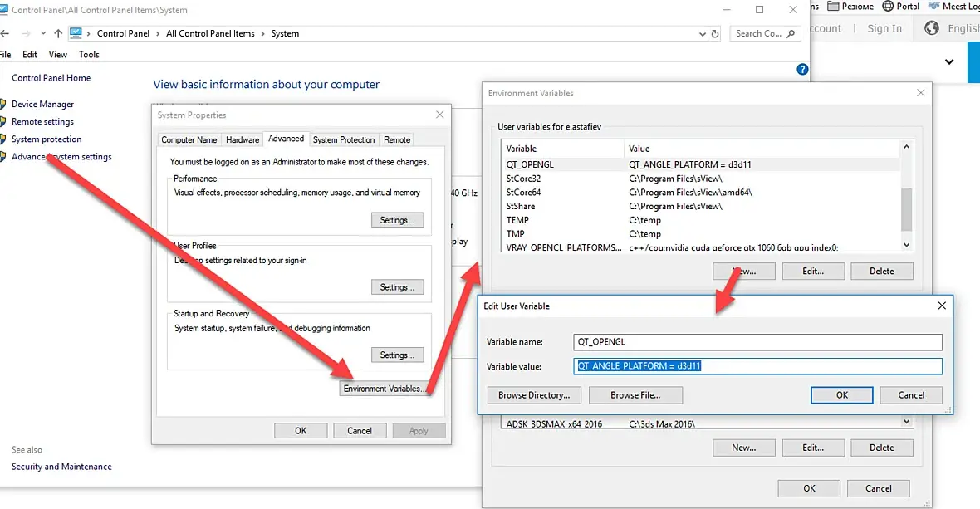
Task: Click Startup and Recovery Settings button
Action: coord(397,355)
